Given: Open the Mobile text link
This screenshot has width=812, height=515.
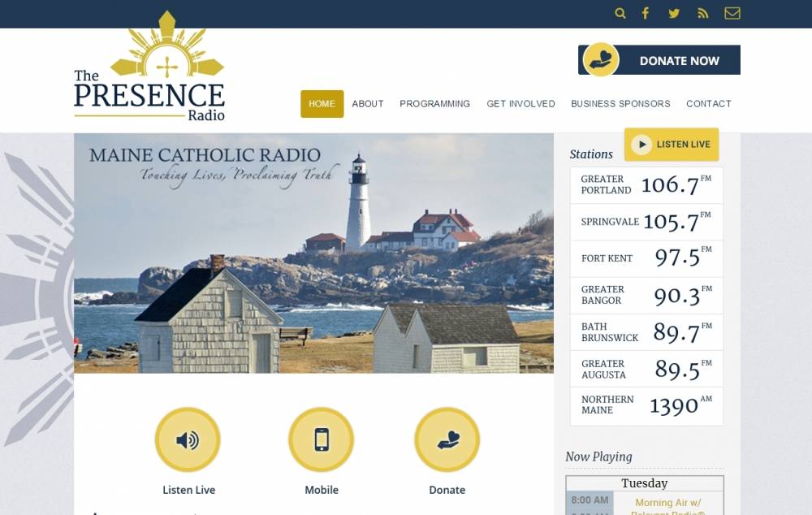Looking at the screenshot, I should tap(322, 490).
